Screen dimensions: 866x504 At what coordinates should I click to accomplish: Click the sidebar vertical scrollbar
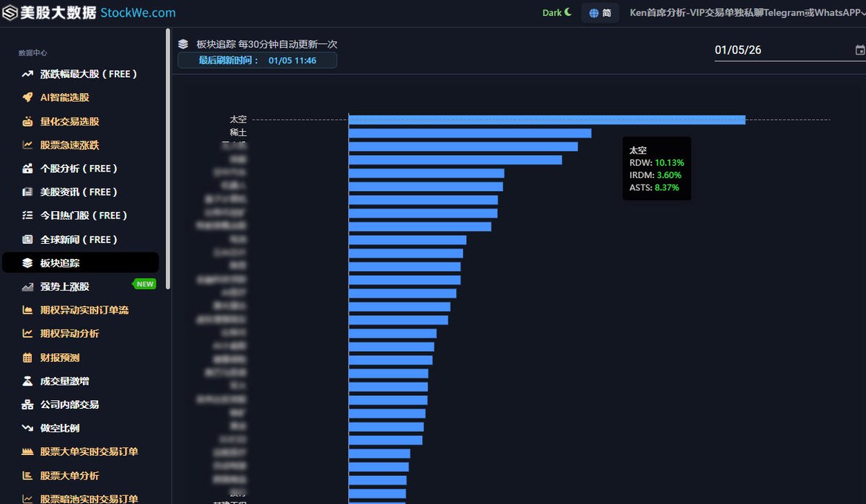pos(168,159)
